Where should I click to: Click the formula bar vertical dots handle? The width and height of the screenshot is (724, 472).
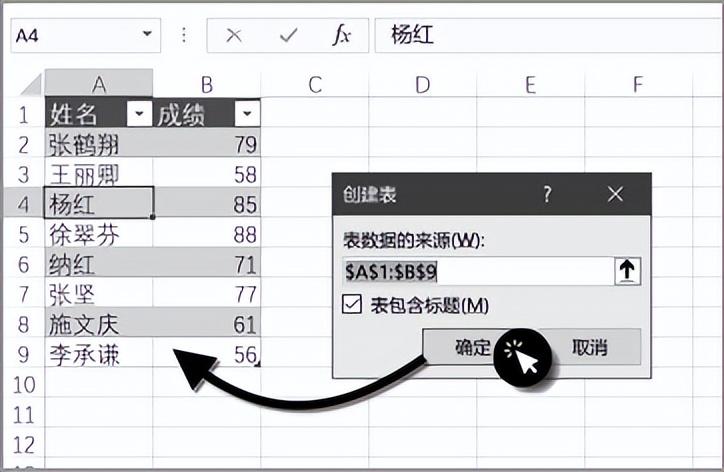tap(183, 35)
